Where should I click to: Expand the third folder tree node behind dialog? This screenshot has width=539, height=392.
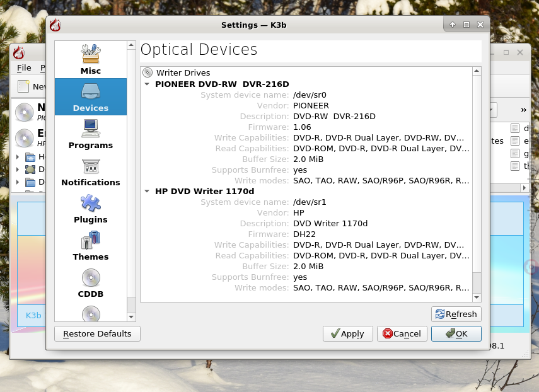(x=18, y=182)
